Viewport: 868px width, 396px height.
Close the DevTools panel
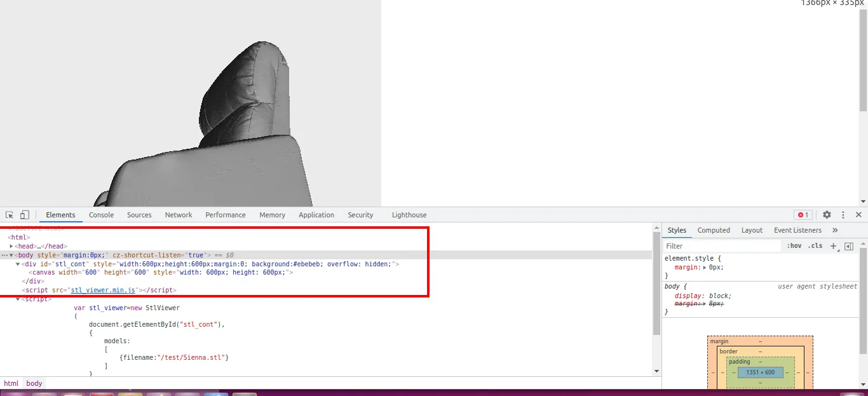(x=858, y=215)
